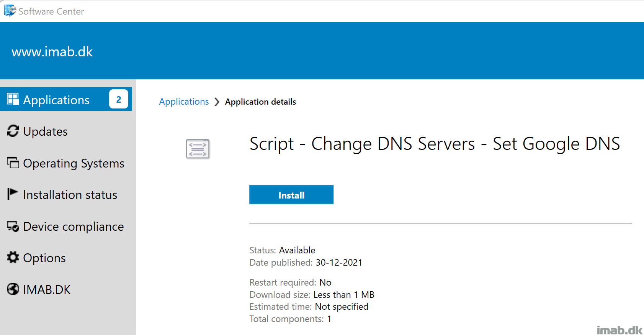Open the Options section

coord(66,258)
